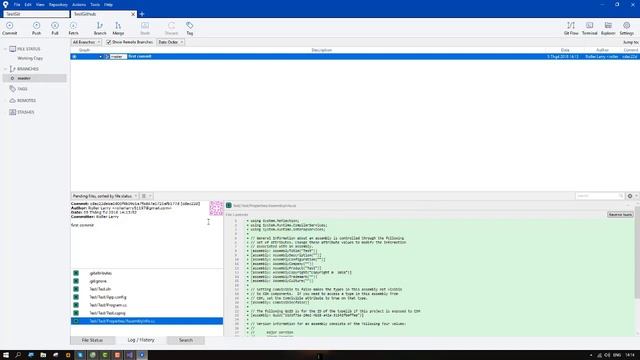Open Windows Start menu
This screenshot has width=640, height=360.
(6, 355)
